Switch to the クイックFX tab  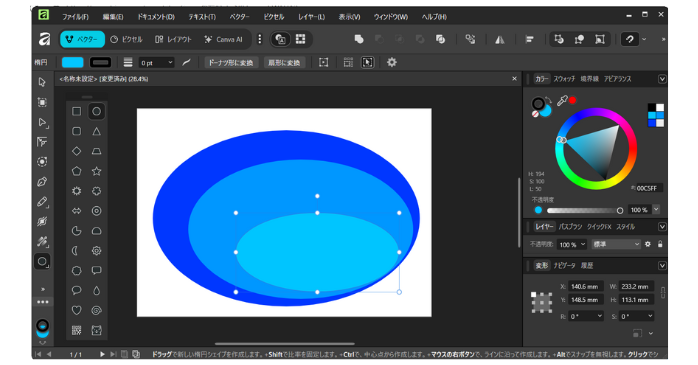[599, 227]
